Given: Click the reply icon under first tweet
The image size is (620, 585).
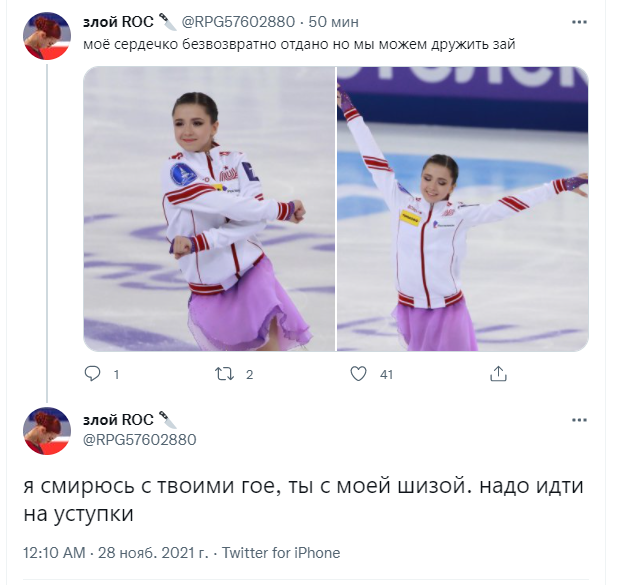Looking at the screenshot, I should tap(93, 374).
